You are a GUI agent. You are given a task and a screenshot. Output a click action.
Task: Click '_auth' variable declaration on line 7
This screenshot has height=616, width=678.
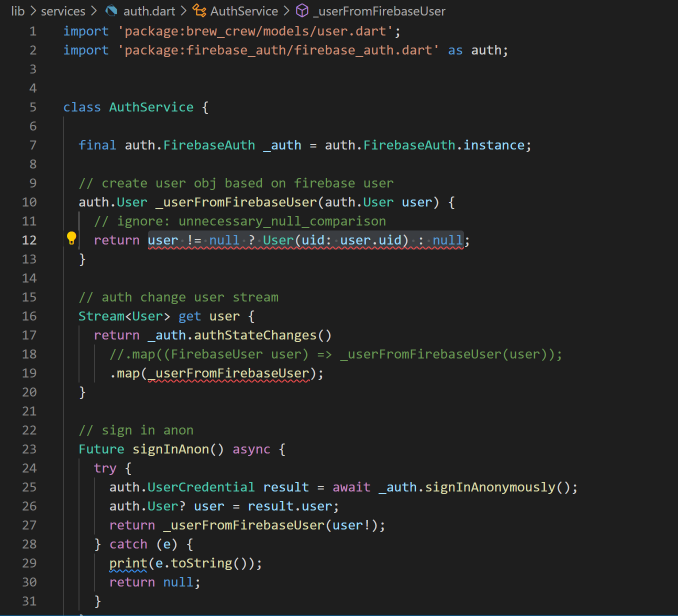pyautogui.click(x=282, y=145)
